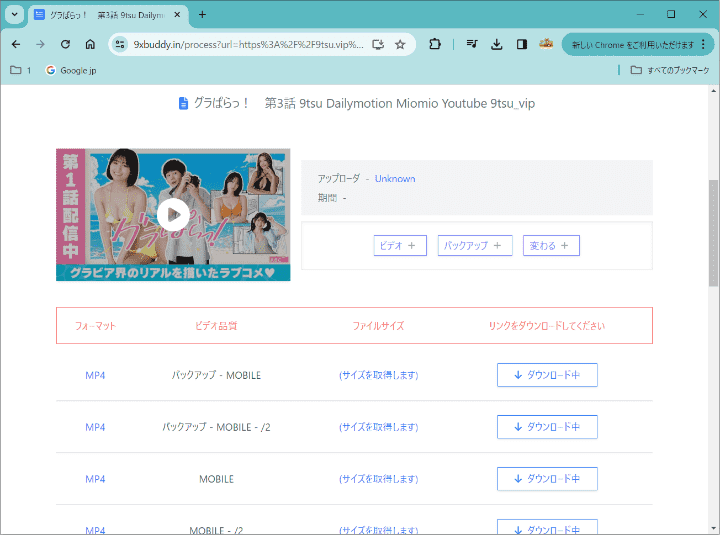Viewport: 720px width, 535px height.
Task: Open the すべてのブックマーク folder
Action: [x=670, y=70]
